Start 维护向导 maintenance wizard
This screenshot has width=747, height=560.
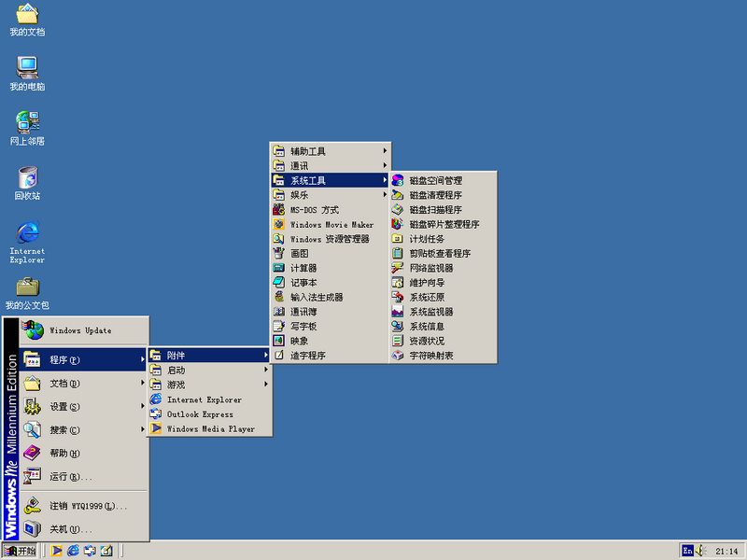pos(443,283)
